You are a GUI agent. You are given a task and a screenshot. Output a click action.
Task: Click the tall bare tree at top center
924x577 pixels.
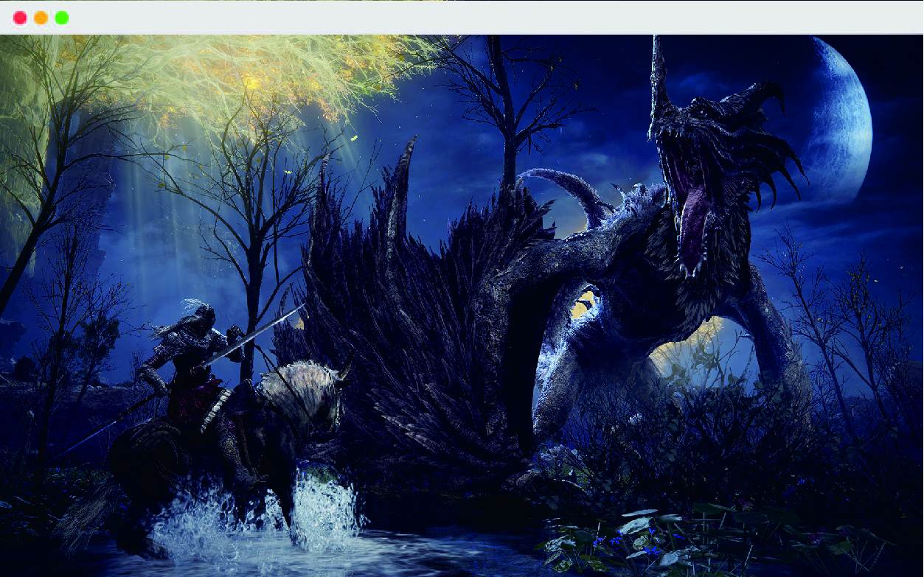click(509, 111)
